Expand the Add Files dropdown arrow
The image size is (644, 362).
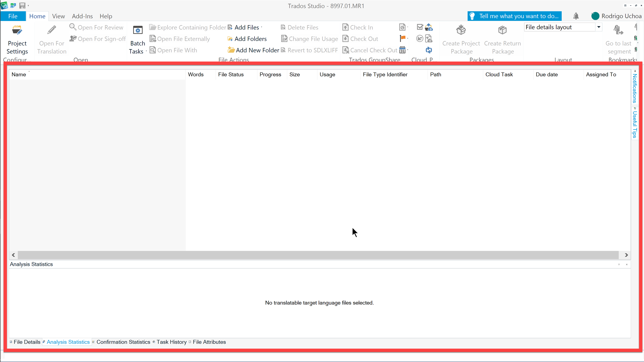pos(261,27)
